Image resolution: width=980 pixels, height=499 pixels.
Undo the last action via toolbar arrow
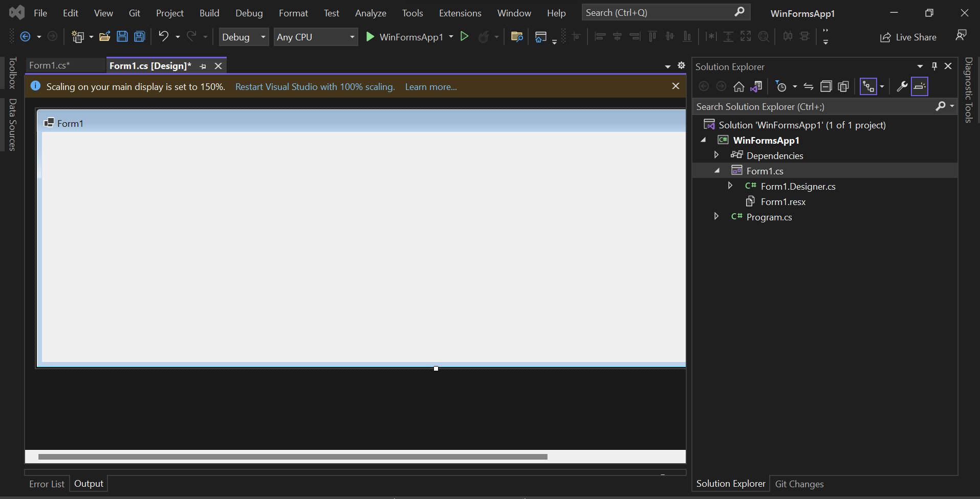click(x=164, y=36)
